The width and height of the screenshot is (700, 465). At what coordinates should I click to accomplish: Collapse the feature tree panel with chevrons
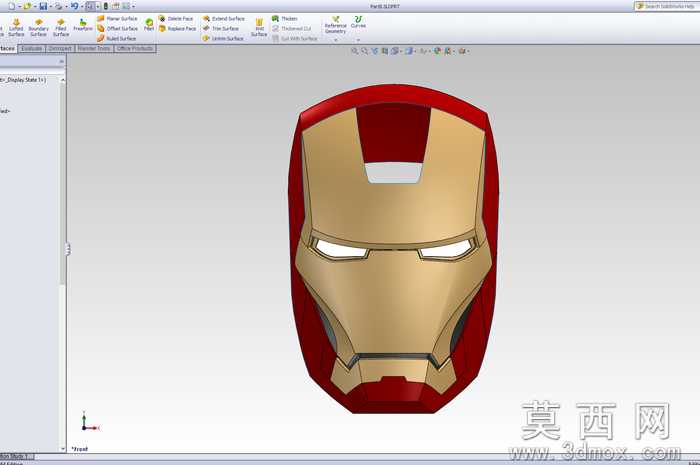tap(62, 61)
